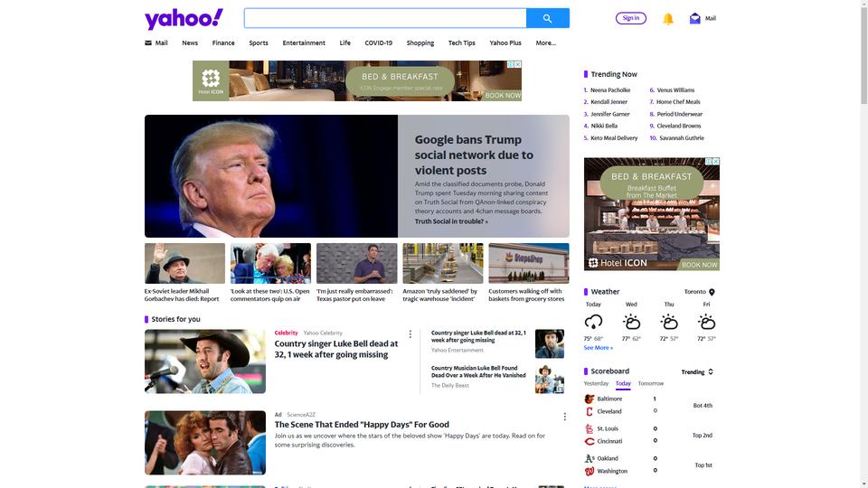
Task: Expand the More... navigation menu
Action: coord(546,42)
